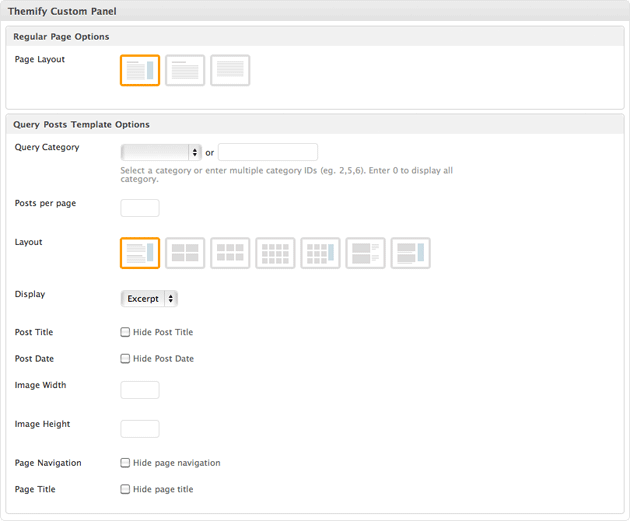Choose the Page Layout with title and no sidebar

[185, 70]
